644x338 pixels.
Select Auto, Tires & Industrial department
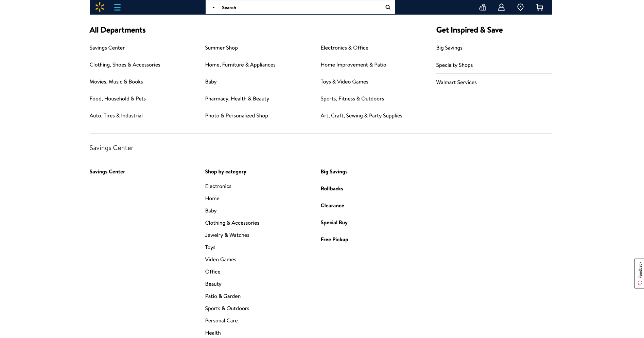tap(116, 116)
